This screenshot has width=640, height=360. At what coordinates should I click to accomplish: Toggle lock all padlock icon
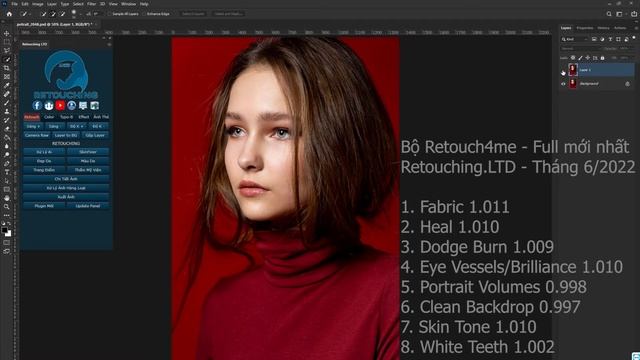click(x=602, y=58)
